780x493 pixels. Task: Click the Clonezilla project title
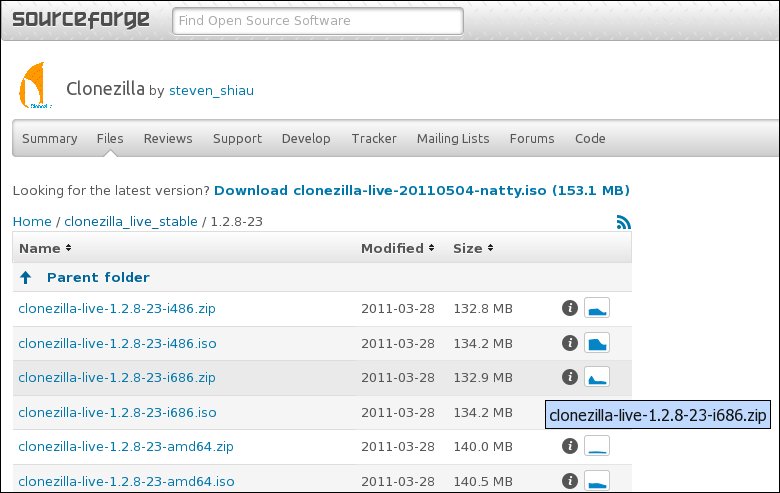pyautogui.click(x=105, y=89)
